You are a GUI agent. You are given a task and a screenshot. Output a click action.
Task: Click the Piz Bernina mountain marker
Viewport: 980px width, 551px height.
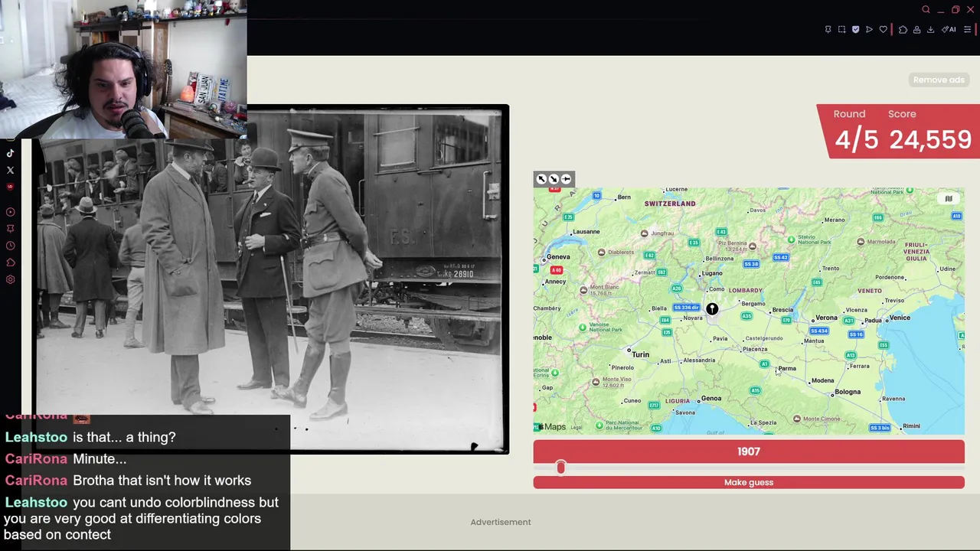752,246
